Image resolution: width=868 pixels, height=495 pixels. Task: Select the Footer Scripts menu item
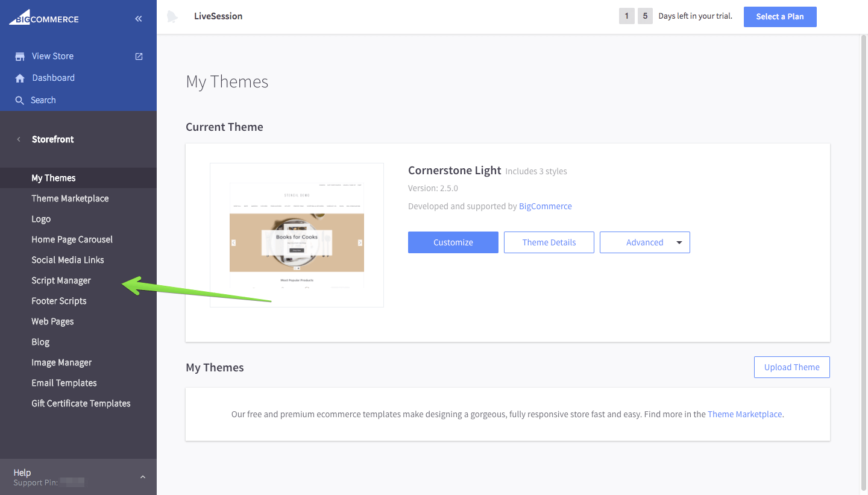[58, 300]
